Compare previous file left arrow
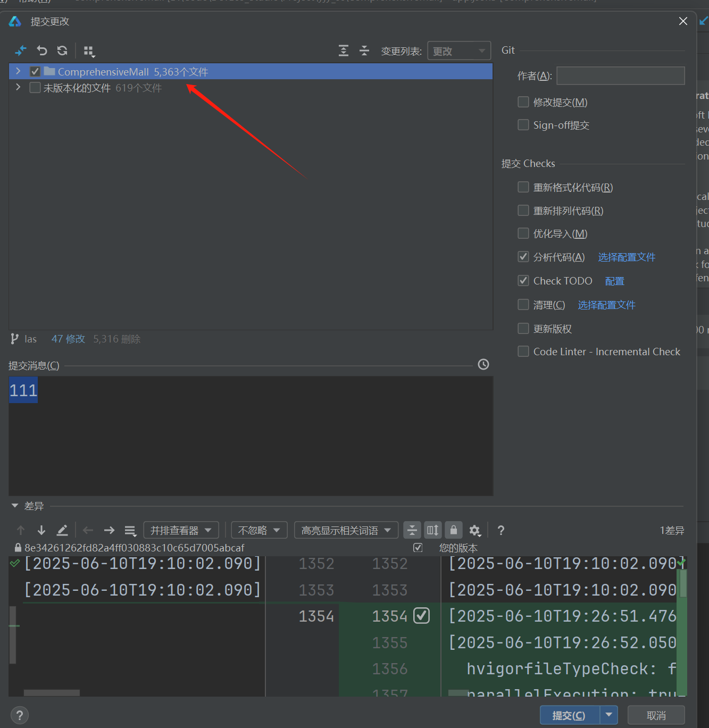 (88, 530)
